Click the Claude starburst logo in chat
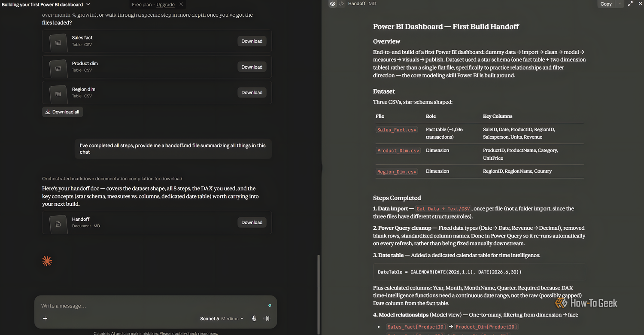This screenshot has height=335, width=644. [x=47, y=261]
